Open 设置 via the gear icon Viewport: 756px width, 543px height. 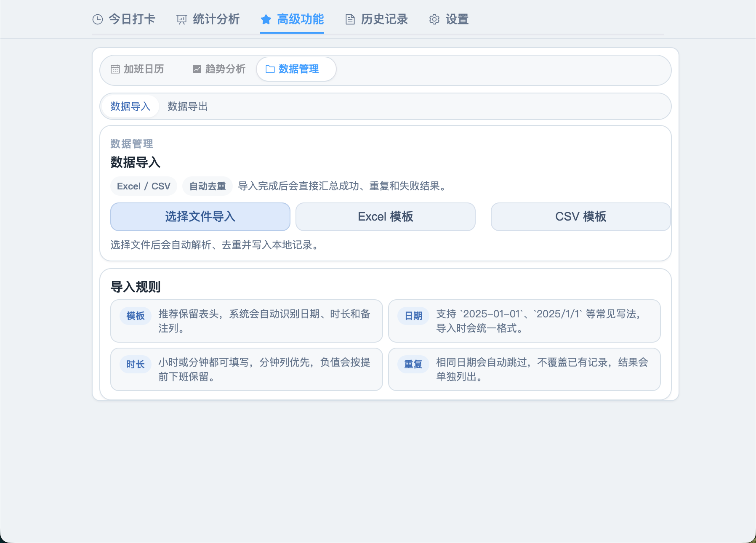coord(434,19)
